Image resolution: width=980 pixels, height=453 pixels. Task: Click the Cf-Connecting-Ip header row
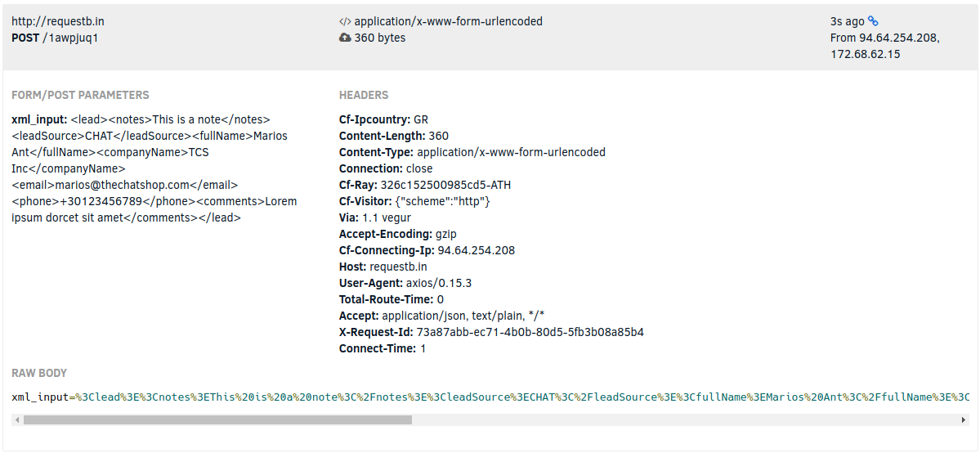pyautogui.click(x=427, y=249)
